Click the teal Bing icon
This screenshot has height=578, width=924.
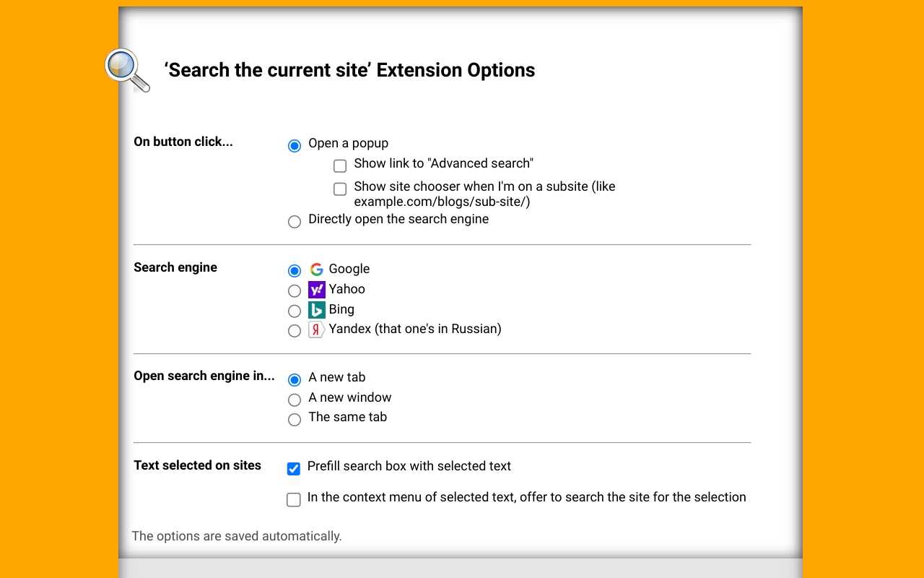coord(316,309)
